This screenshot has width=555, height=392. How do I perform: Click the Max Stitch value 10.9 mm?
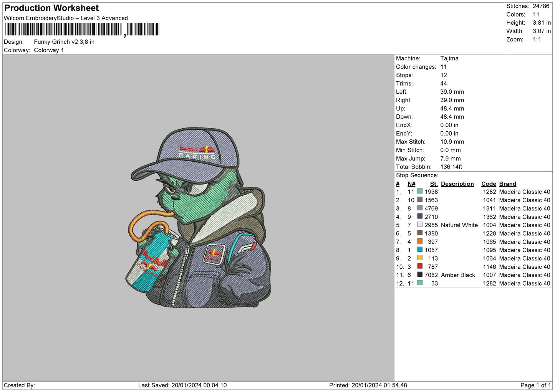452,142
